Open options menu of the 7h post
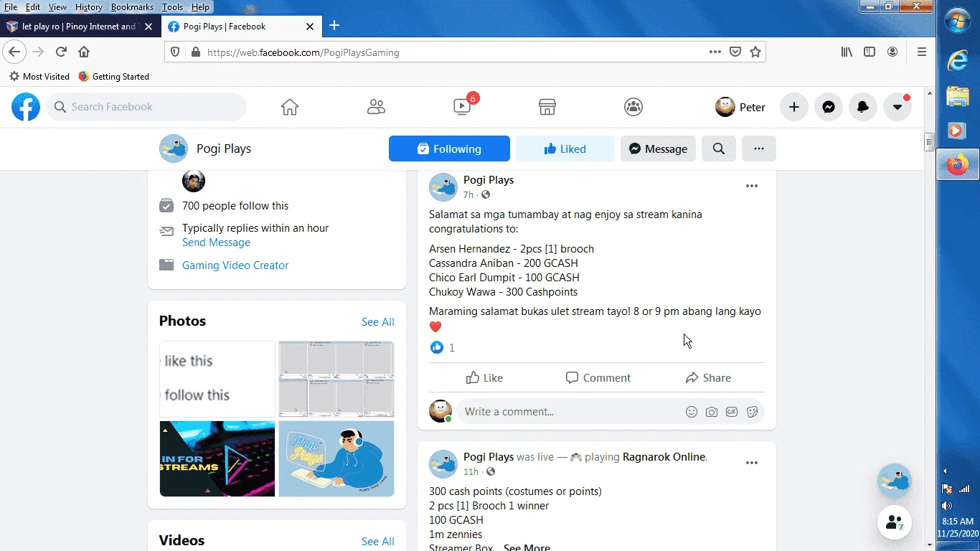980x551 pixels. click(x=752, y=186)
